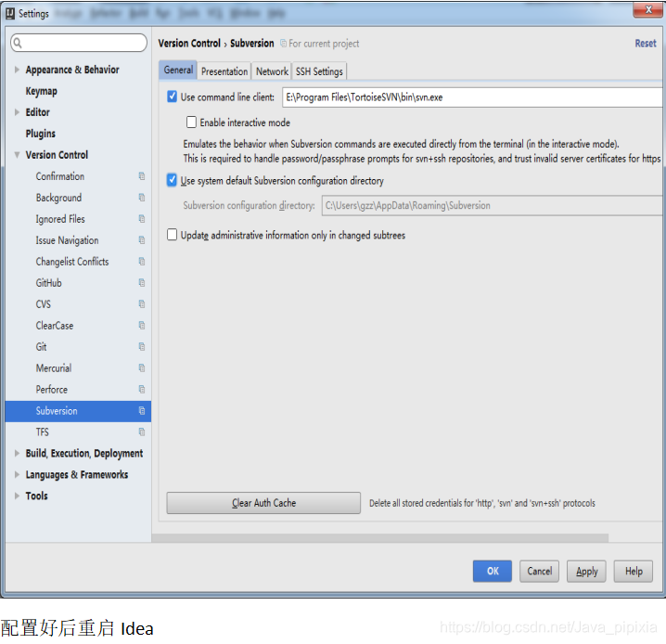Click the Cancel button

pyautogui.click(x=540, y=571)
